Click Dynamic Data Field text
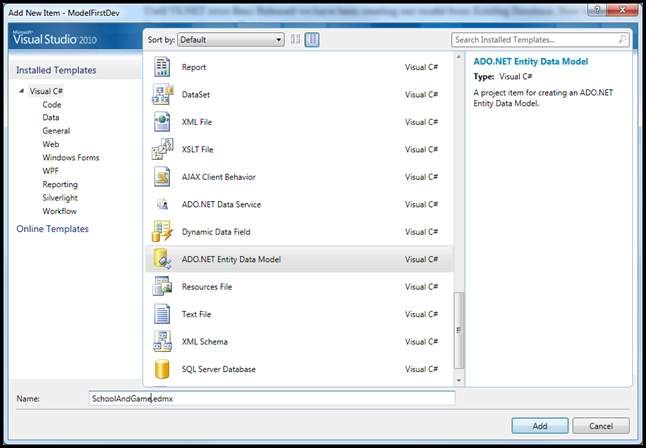646x448 pixels. 216,232
